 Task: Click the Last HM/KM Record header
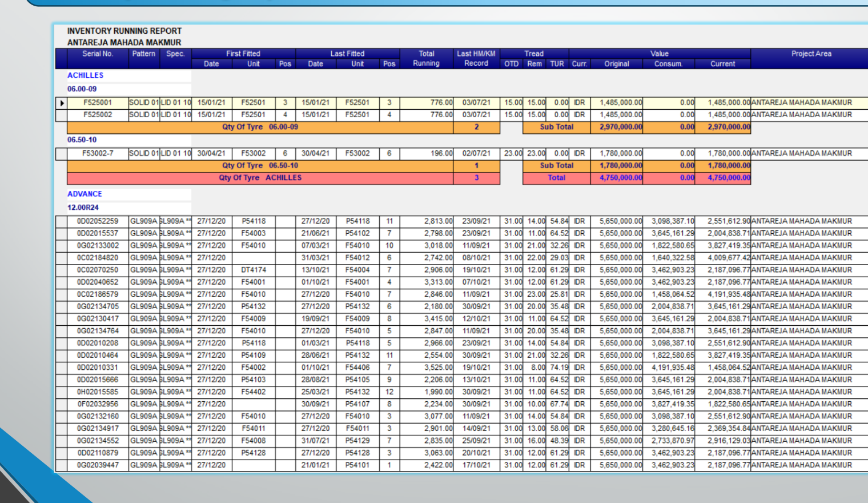tap(476, 58)
